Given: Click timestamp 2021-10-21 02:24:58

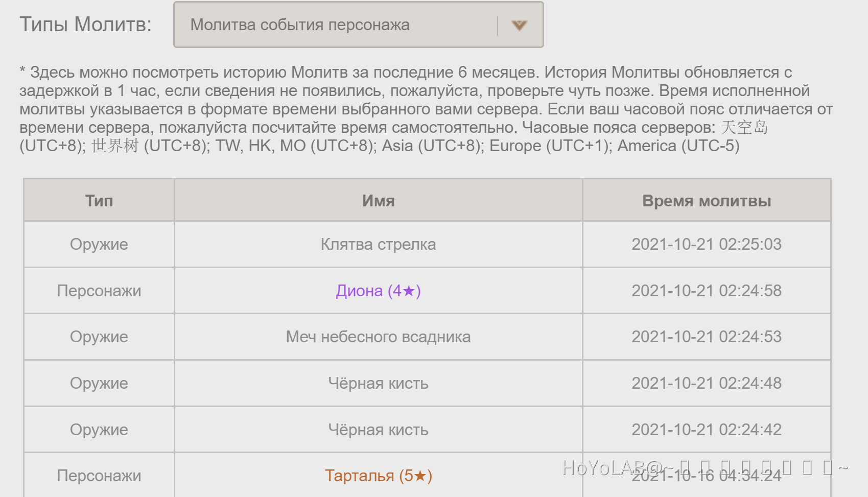Looking at the screenshot, I should pos(707,291).
